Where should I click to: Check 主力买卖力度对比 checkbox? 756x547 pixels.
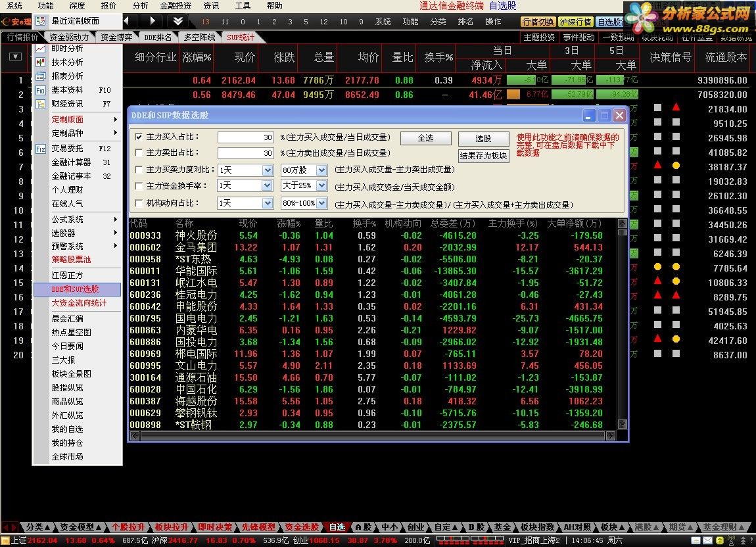click(139, 170)
